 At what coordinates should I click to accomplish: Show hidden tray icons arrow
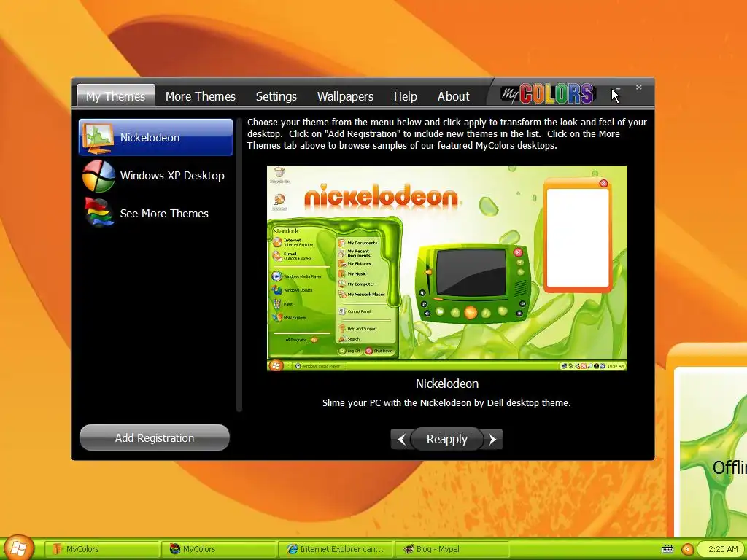(x=687, y=549)
